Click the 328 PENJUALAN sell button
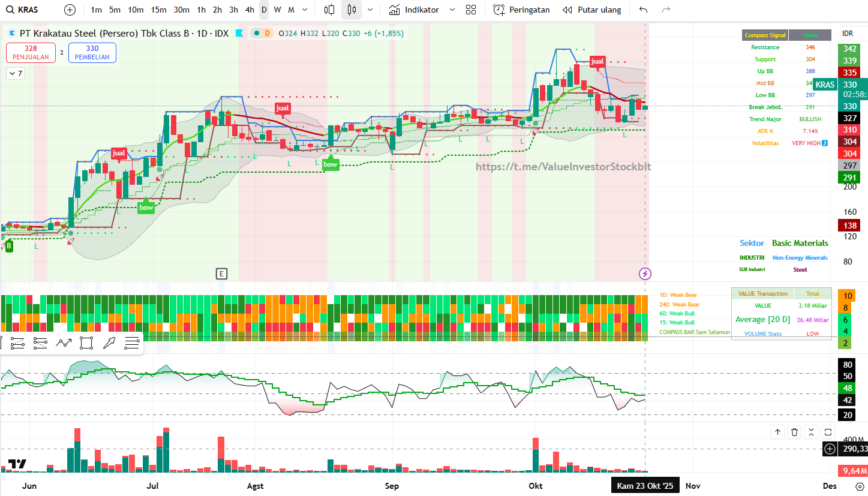The height and width of the screenshot is (496, 868). coord(31,53)
